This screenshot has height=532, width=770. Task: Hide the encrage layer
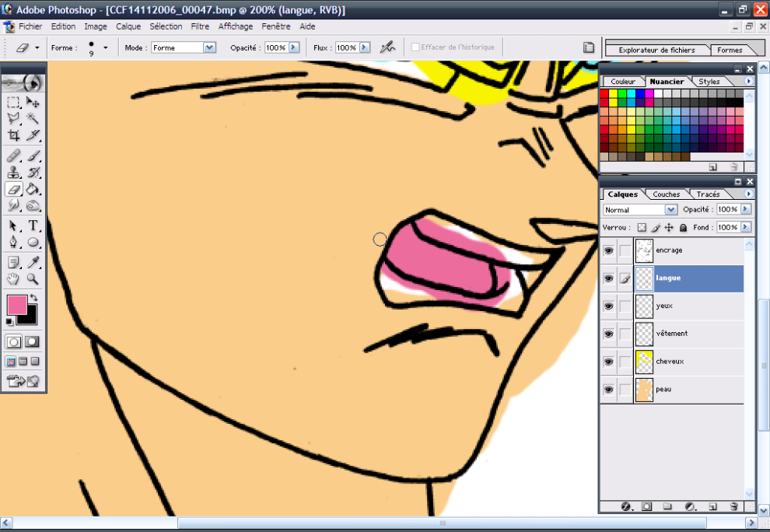point(608,250)
